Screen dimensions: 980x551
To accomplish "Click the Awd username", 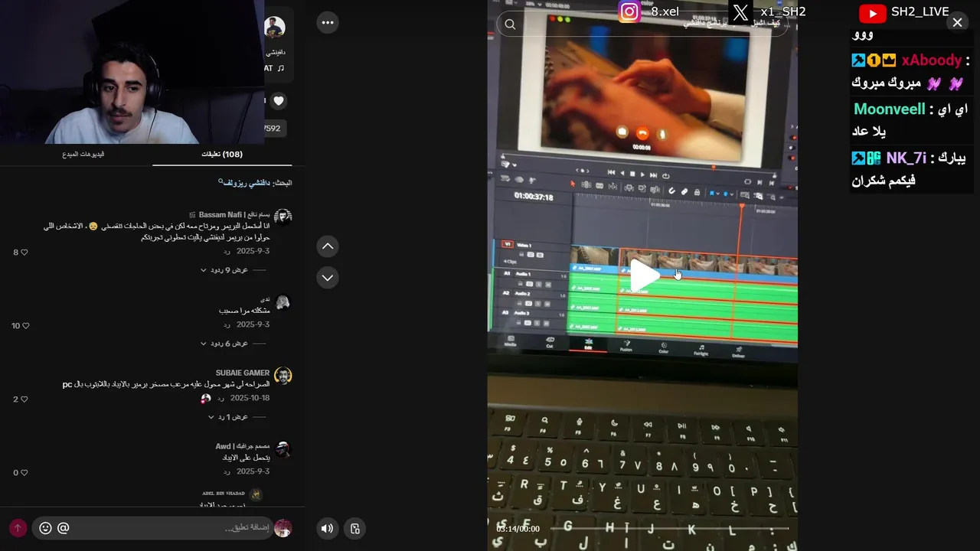I will click(x=242, y=446).
